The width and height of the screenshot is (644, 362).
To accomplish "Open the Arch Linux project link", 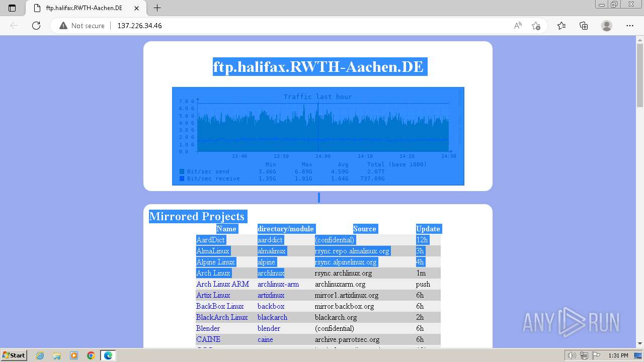I will 213,273.
